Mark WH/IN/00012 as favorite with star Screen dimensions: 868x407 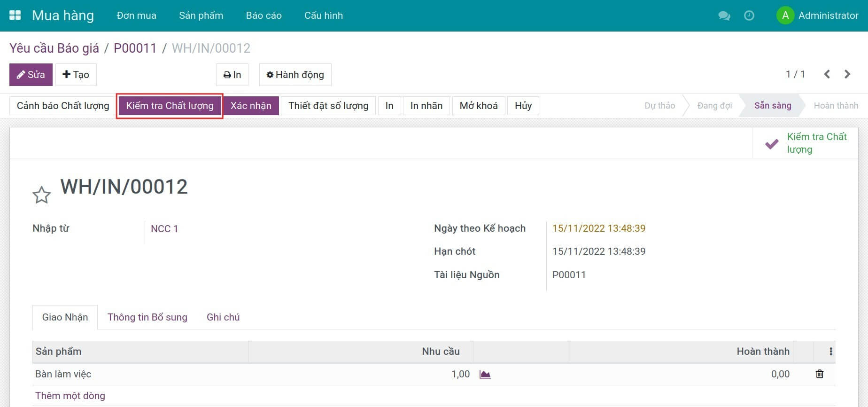pos(41,195)
